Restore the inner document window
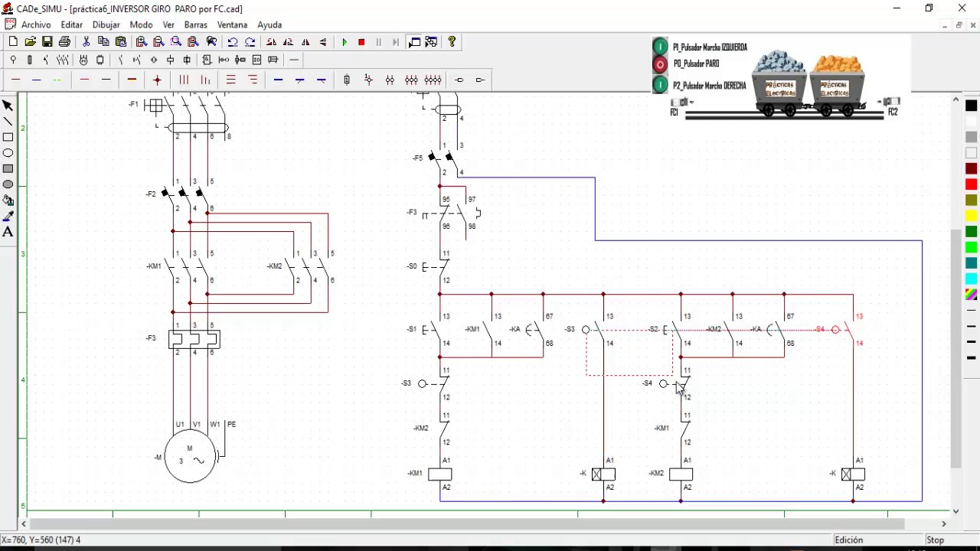The image size is (980, 551). [959, 24]
